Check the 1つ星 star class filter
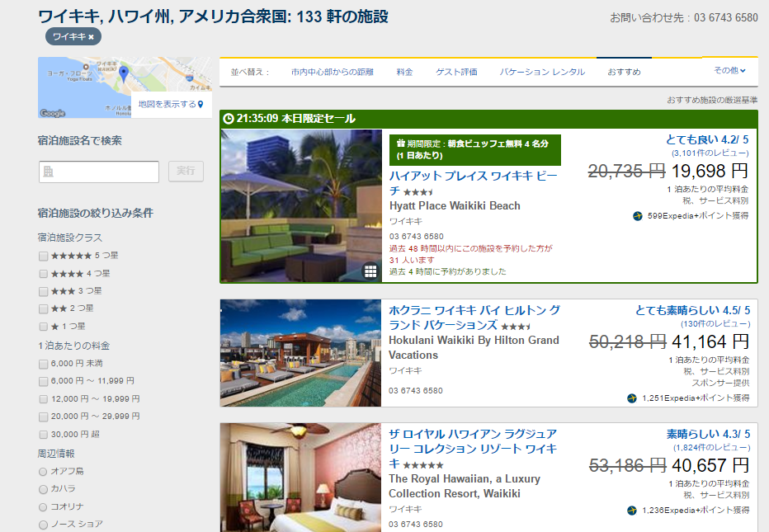 pyautogui.click(x=43, y=327)
